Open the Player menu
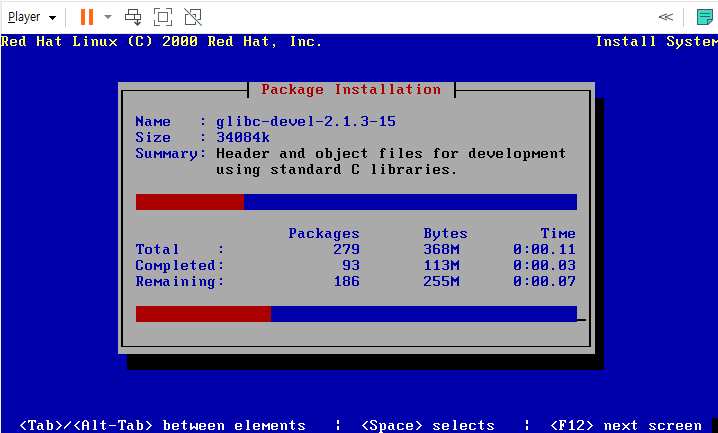This screenshot has width=718, height=433. pyautogui.click(x=32, y=17)
